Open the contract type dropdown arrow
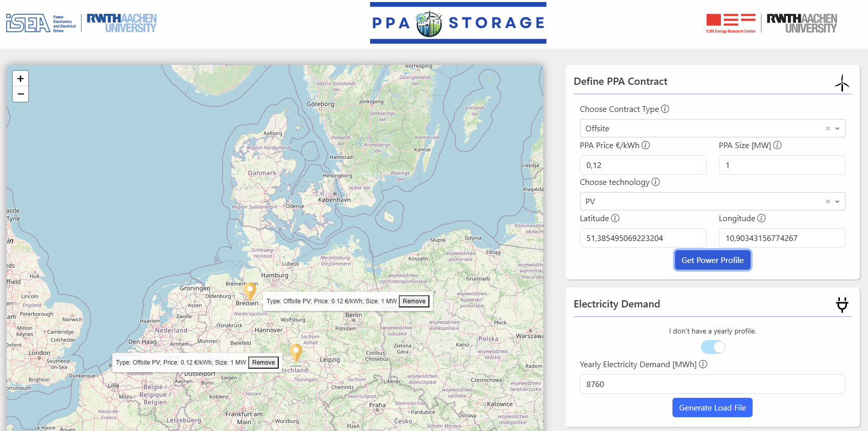 [x=837, y=129]
